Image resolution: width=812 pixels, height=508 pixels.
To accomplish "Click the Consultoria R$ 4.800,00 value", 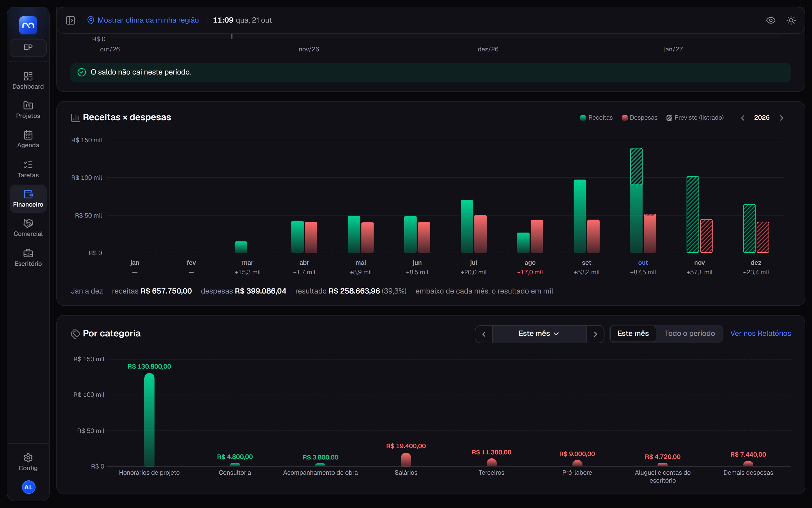I will pyautogui.click(x=235, y=457).
